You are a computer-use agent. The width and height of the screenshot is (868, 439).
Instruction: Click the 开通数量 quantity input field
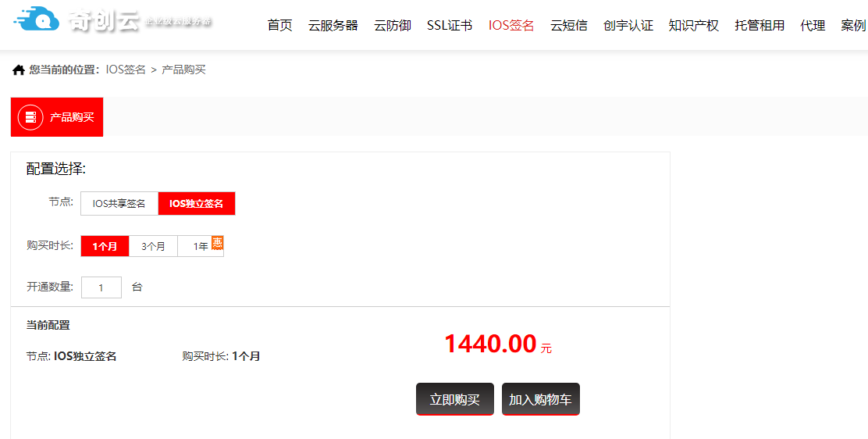click(101, 287)
